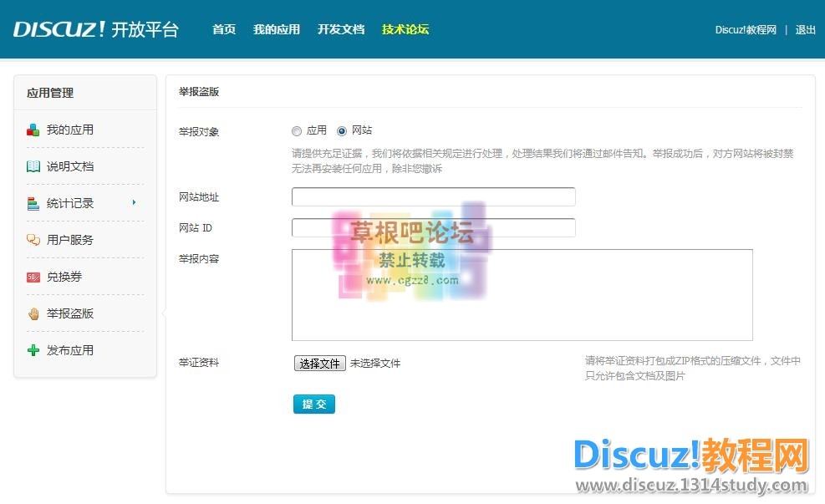Click the 我的应用 sidebar icon
The image size is (825, 504).
[33, 130]
